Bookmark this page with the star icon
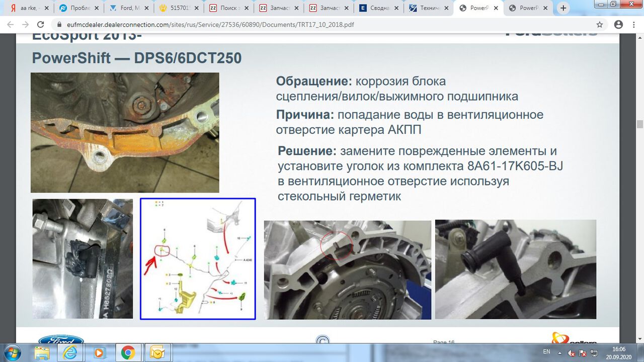Viewport: 644px width, 362px height. click(599, 25)
